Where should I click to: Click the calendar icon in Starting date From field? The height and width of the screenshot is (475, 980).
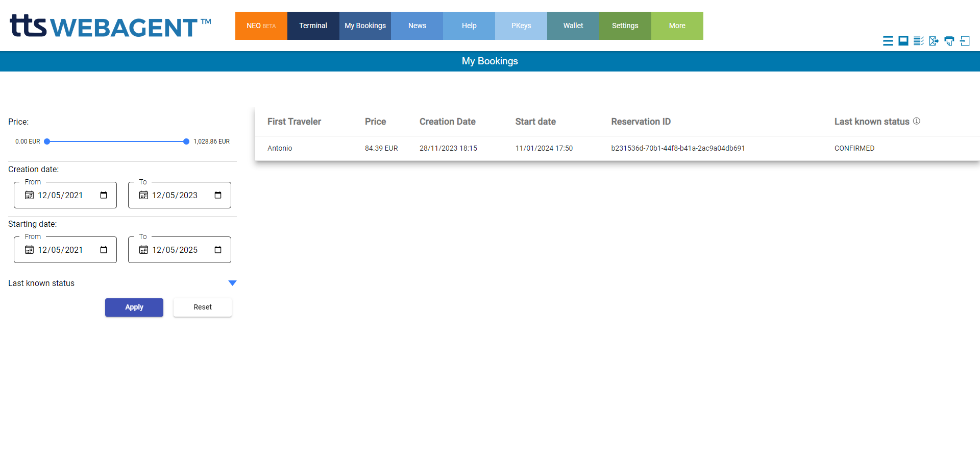coord(29,250)
